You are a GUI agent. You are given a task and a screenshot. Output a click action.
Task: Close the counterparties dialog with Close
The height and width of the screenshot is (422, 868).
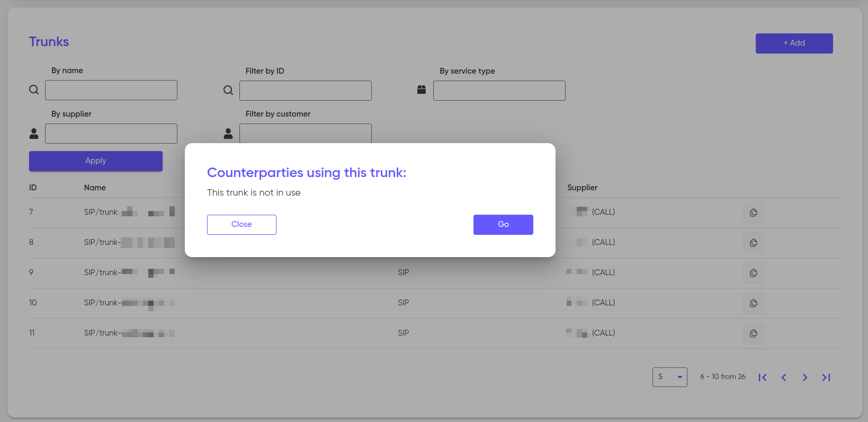coord(241,224)
